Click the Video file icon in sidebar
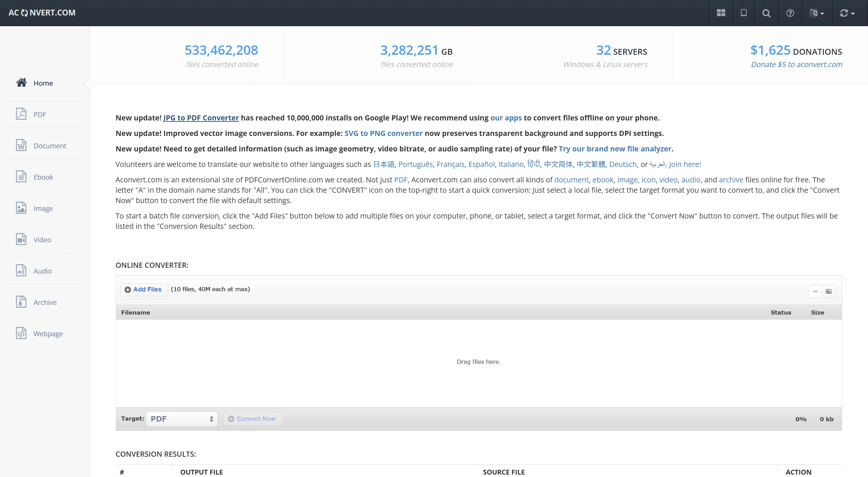 21,239
